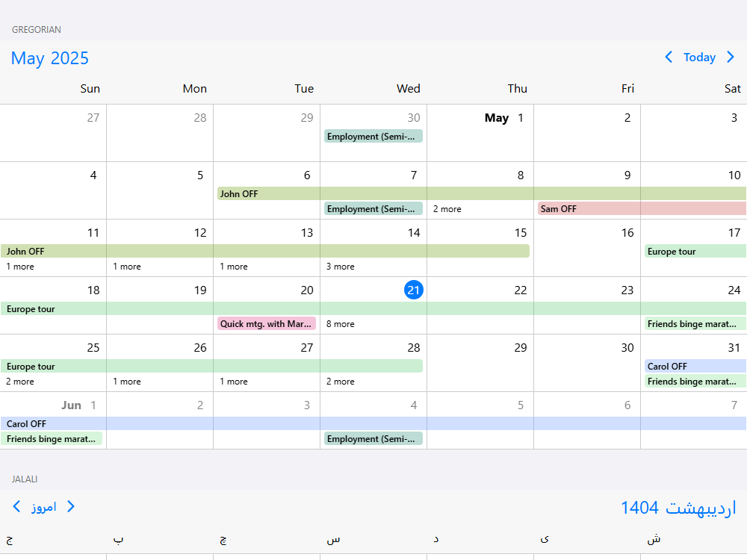This screenshot has width=747, height=560.
Task: Click Jalali left chevron arrow
Action: (x=16, y=506)
